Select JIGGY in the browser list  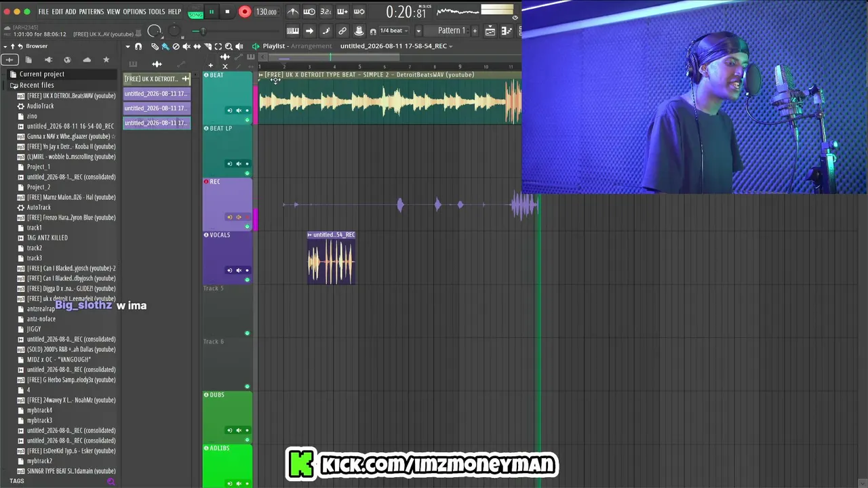pos(34,329)
